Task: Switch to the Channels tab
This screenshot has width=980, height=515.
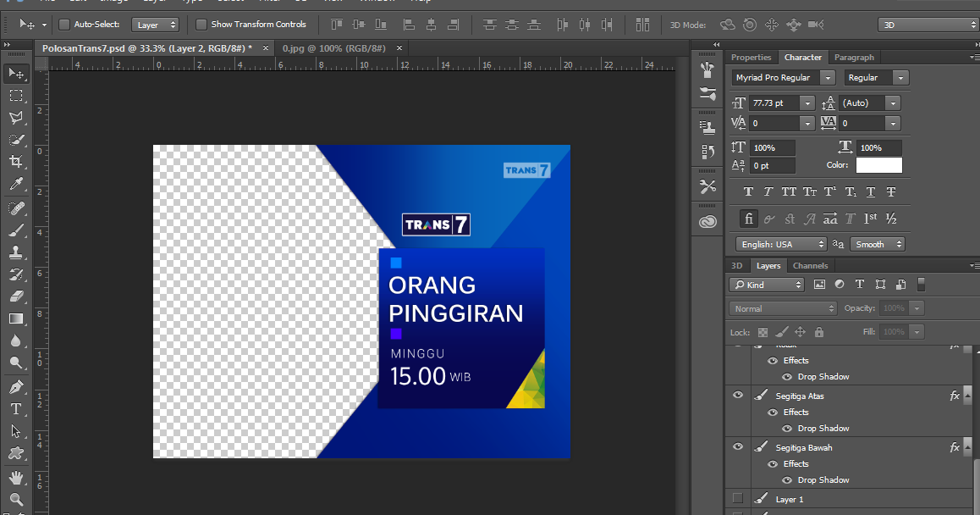Action: pyautogui.click(x=810, y=265)
